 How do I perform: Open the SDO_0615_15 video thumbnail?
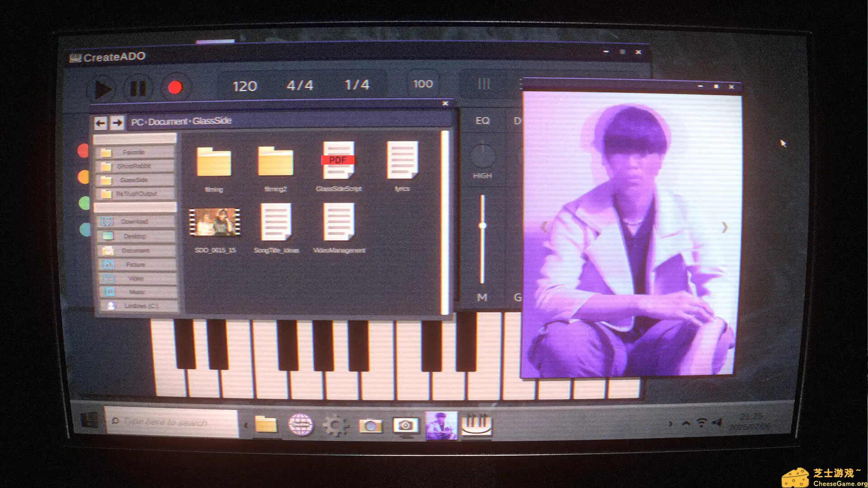pos(214,222)
